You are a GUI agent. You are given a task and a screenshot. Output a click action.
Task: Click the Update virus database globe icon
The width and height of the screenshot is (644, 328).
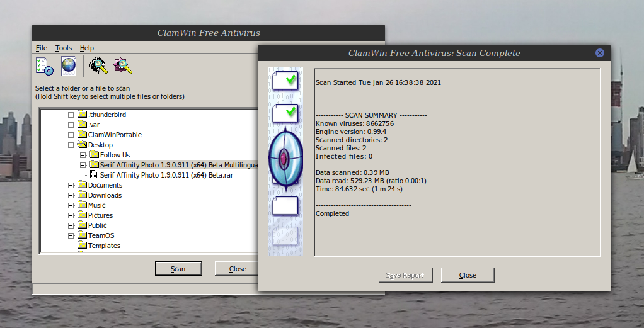69,66
